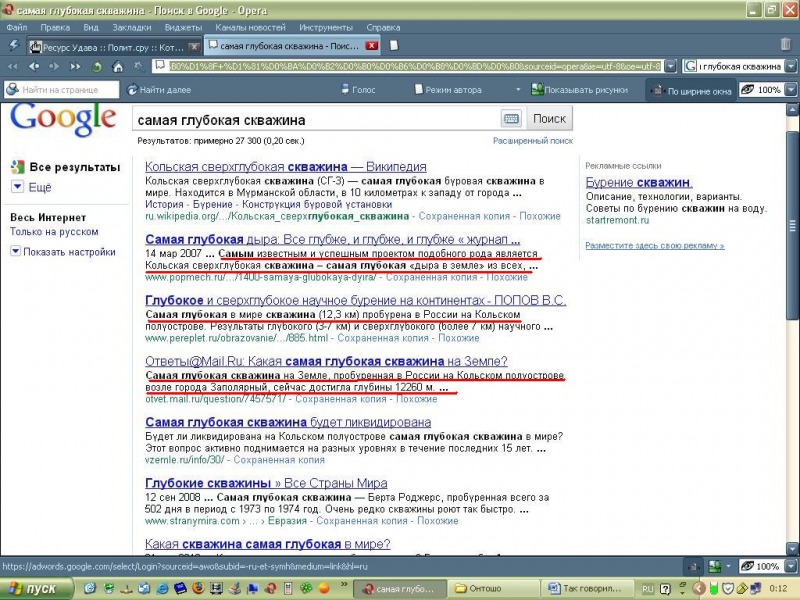This screenshot has width=800, height=600.
Task: Open Google's on-screen keyboard icon
Action: click(511, 119)
